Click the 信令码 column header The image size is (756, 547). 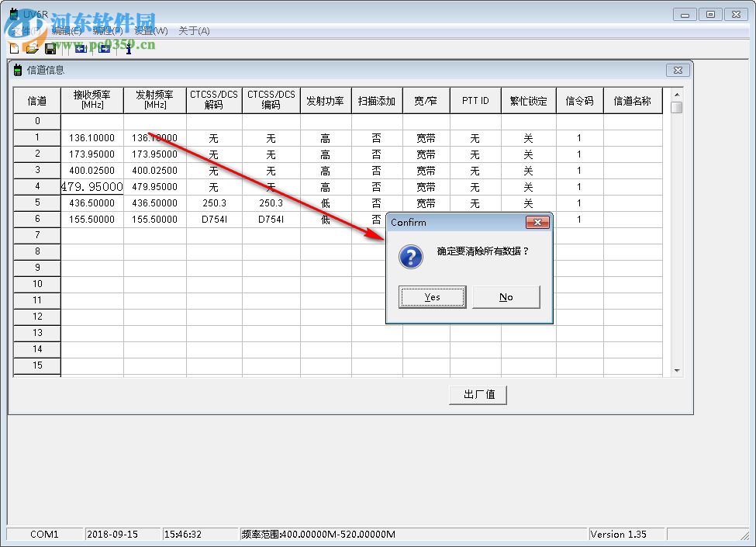point(579,100)
